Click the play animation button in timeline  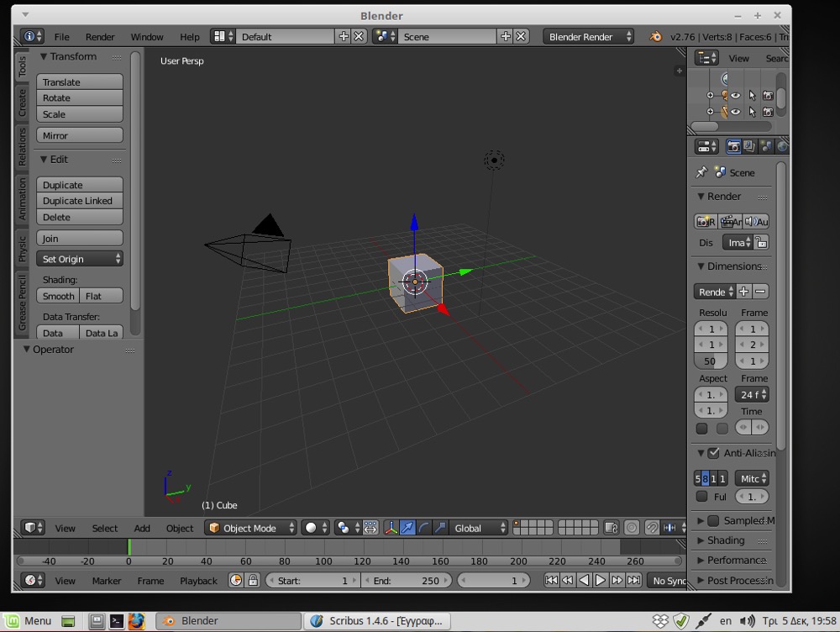click(601, 580)
